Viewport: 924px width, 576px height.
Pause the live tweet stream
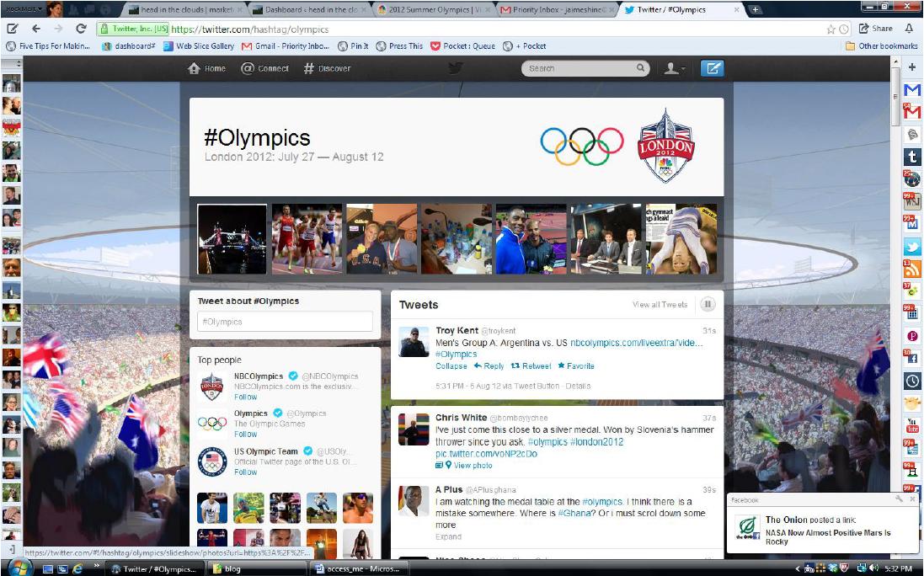[x=708, y=305]
